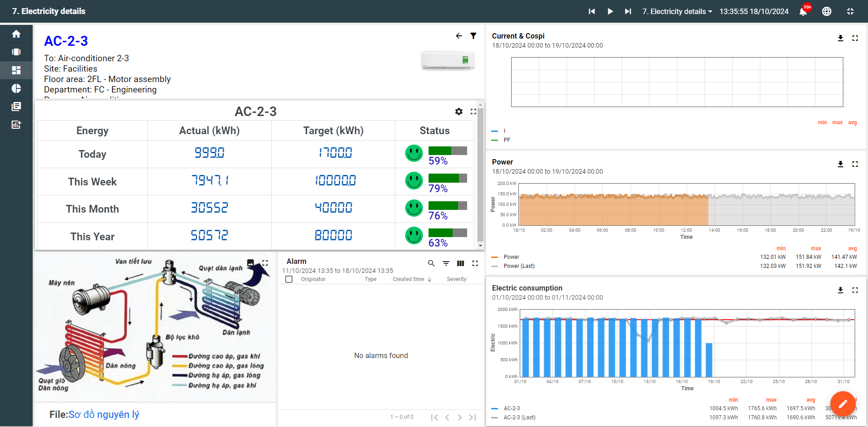Click the Power chart date range
This screenshot has height=427, width=868.
[547, 171]
